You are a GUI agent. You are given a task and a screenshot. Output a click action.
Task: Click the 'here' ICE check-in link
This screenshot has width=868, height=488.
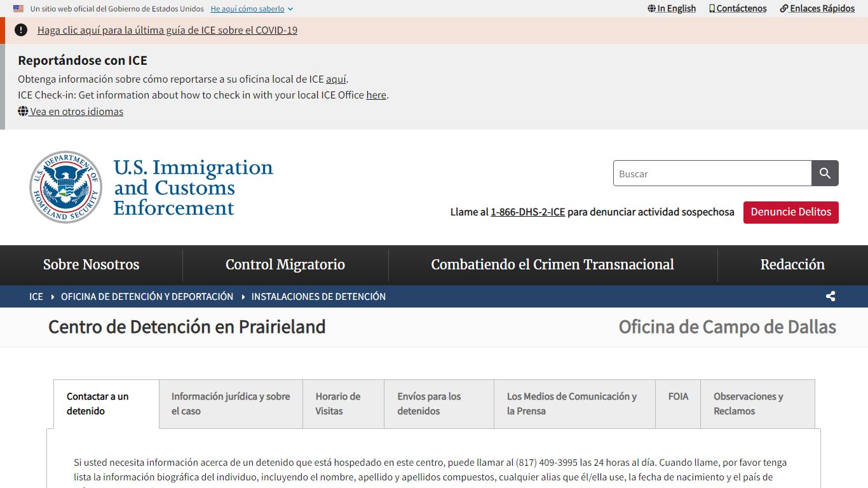[376, 95]
